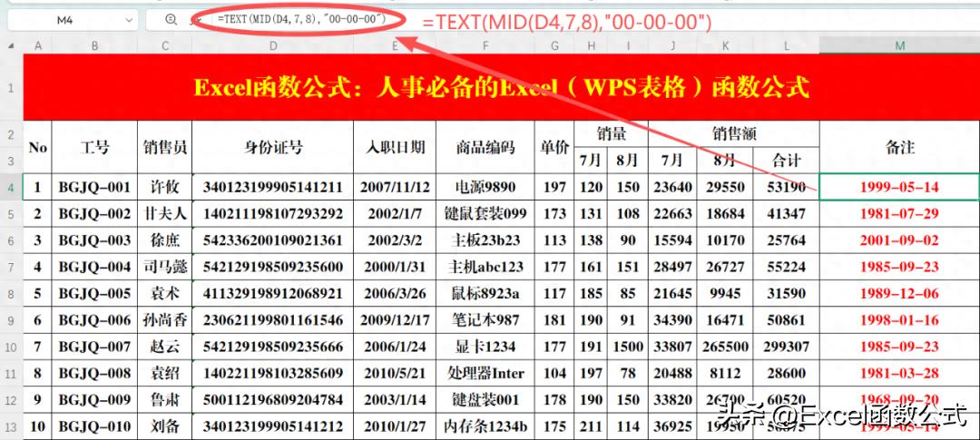The height and width of the screenshot is (440, 980).
Task: Select unit price cell '104'
Action: click(554, 373)
